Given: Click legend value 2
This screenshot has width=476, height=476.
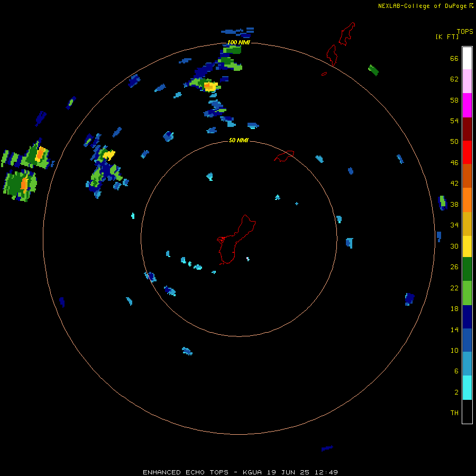Looking at the screenshot, I should [456, 392].
